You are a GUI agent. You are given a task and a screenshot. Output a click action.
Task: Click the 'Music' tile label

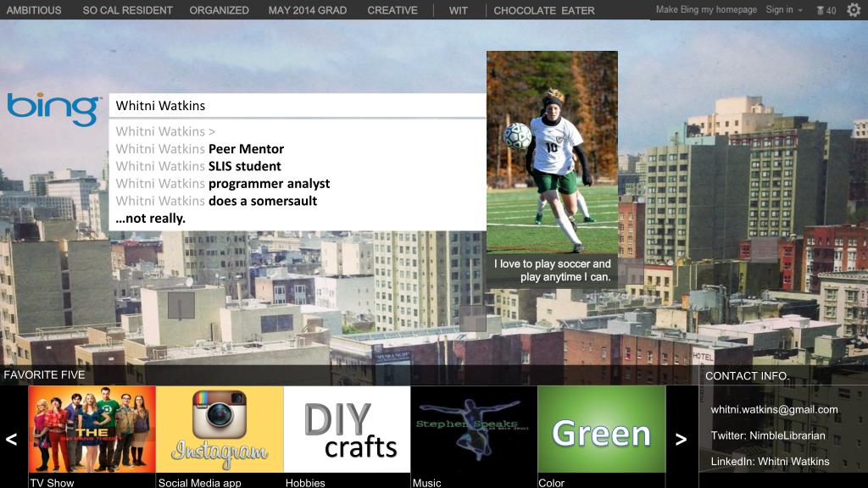pyautogui.click(x=427, y=482)
